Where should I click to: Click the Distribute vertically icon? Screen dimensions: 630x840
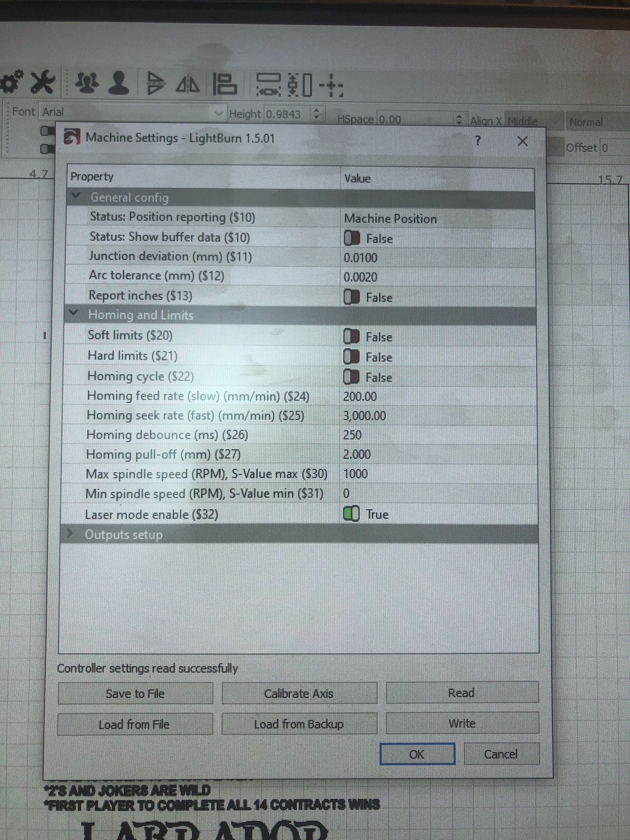pyautogui.click(x=300, y=85)
